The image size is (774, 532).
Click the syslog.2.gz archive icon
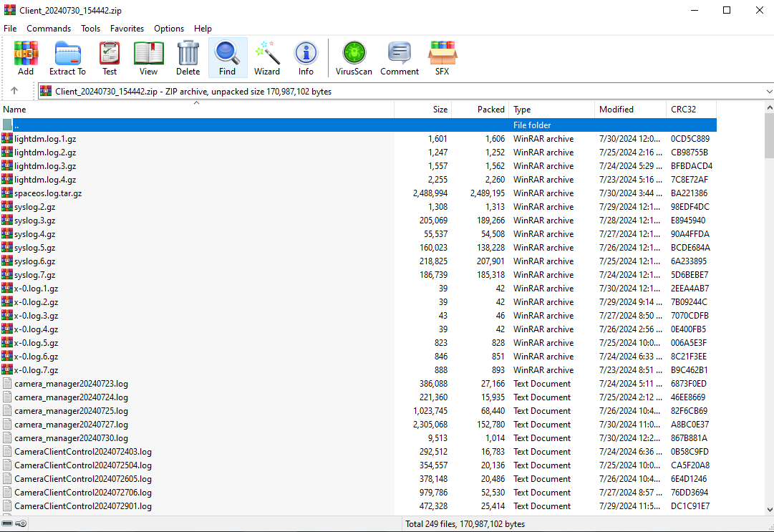point(7,207)
